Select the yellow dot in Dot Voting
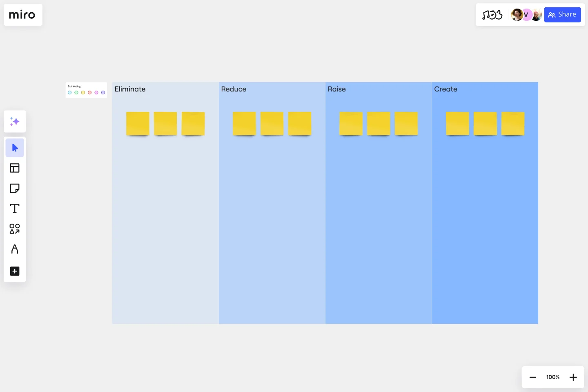This screenshot has height=392, width=588. [x=83, y=93]
